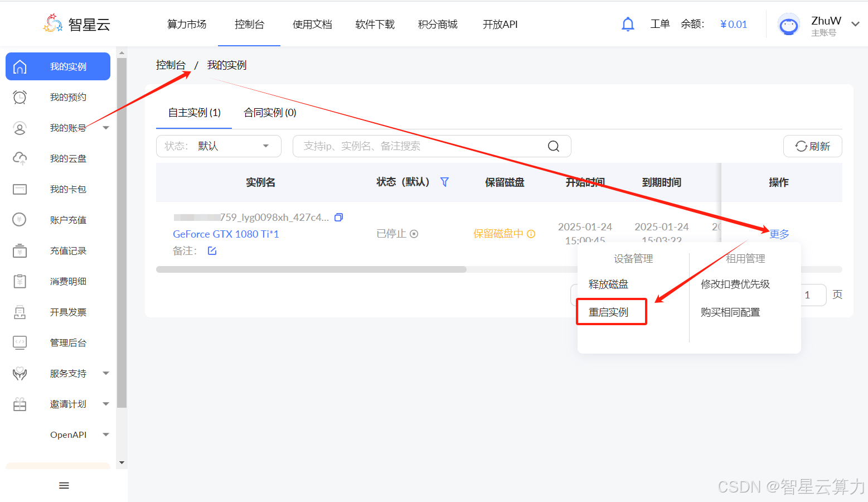Click the 我的预约 alarm clock icon
This screenshot has width=868, height=502.
20,97
